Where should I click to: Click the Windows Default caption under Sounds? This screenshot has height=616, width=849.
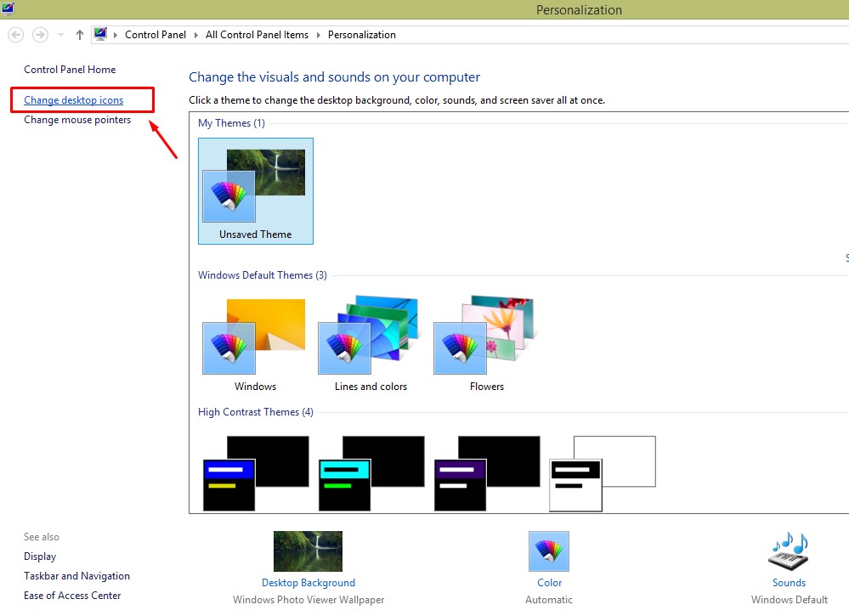point(790,600)
